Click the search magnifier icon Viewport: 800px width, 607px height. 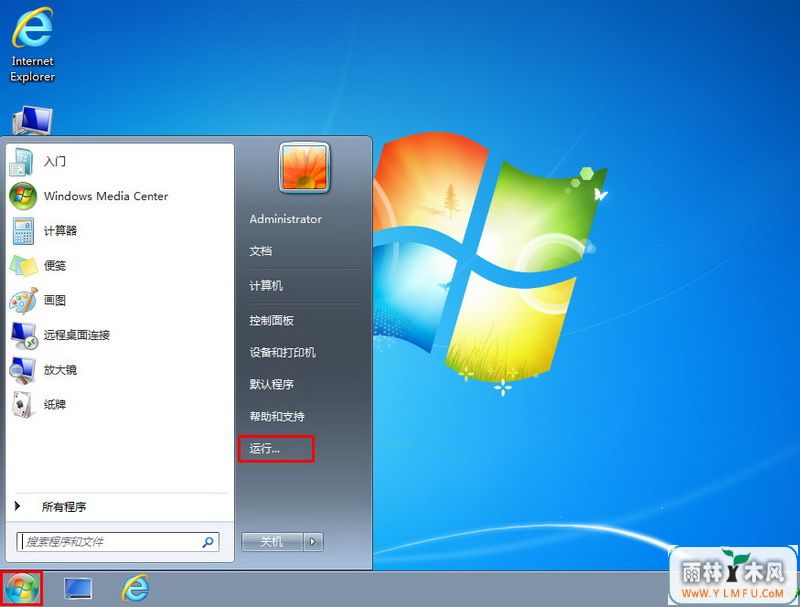coord(208,542)
